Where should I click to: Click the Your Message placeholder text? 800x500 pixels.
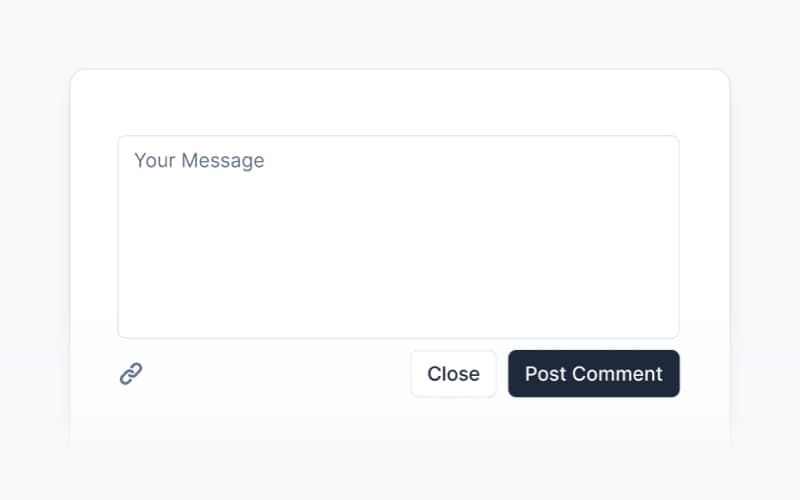[199, 161]
